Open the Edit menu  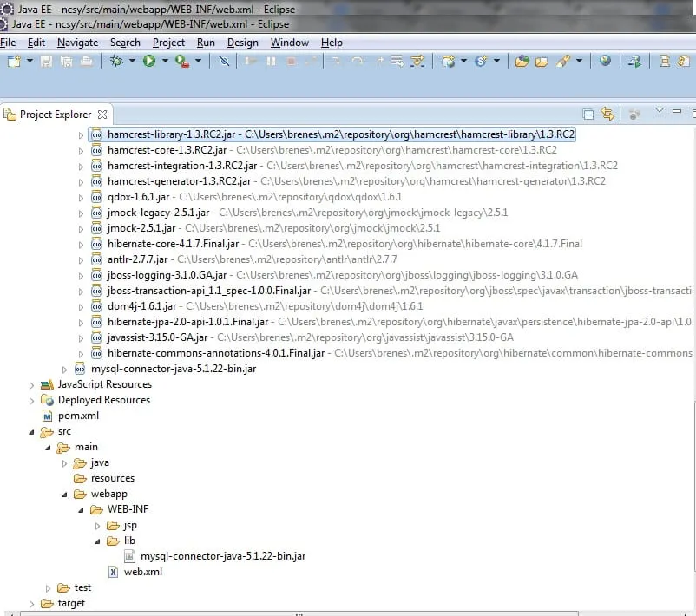pyautogui.click(x=36, y=43)
